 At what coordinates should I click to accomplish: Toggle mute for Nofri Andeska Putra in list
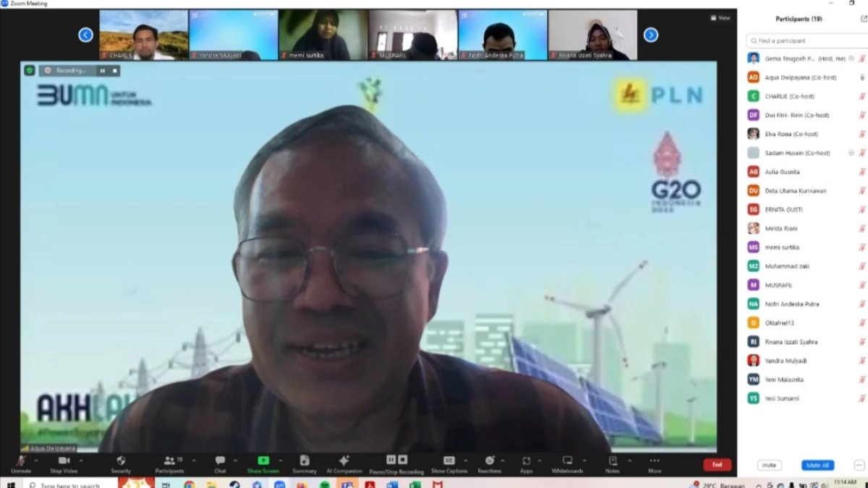tap(861, 304)
